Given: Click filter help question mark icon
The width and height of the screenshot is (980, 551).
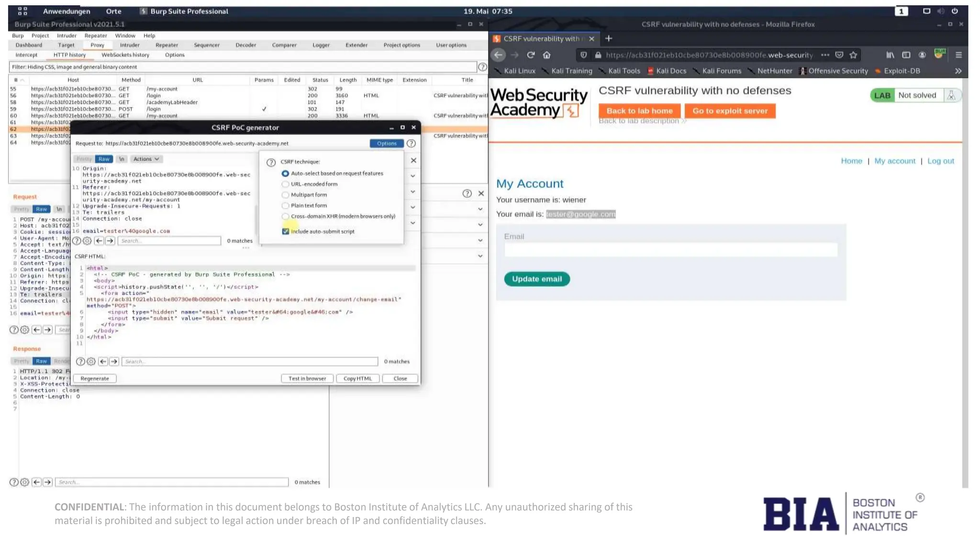Looking at the screenshot, I should tap(482, 67).
